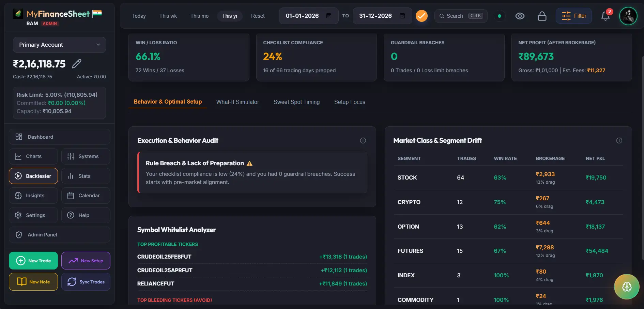Open Insights page
The image size is (644, 309).
point(33,196)
